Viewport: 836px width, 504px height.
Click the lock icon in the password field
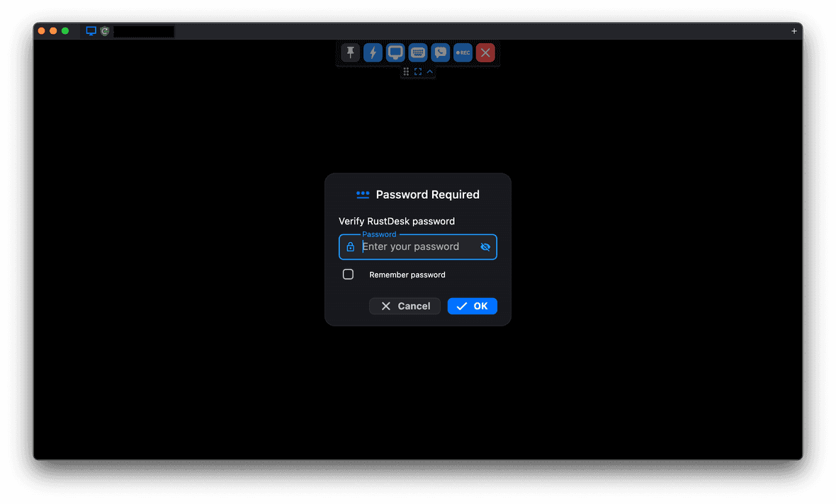click(x=351, y=246)
